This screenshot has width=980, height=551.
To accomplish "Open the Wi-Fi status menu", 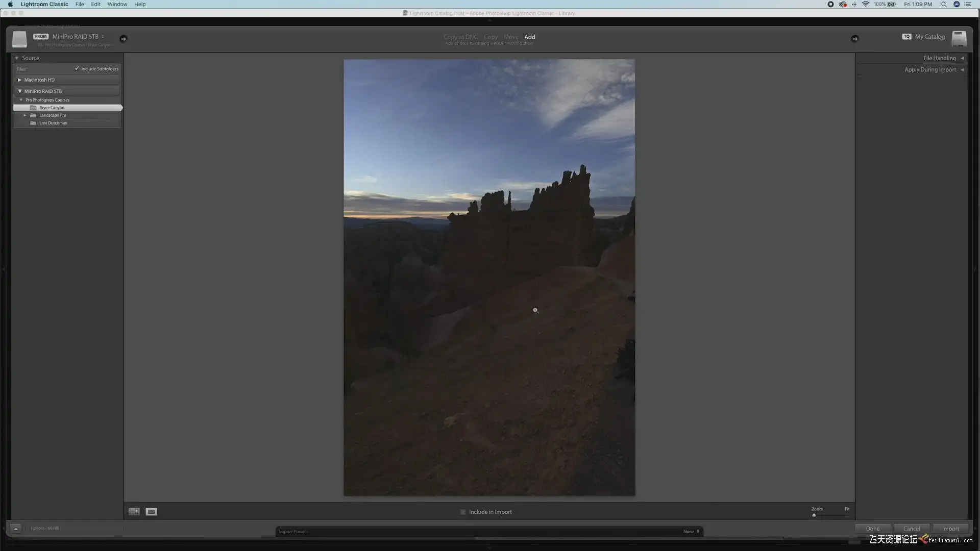I will click(x=866, y=4).
